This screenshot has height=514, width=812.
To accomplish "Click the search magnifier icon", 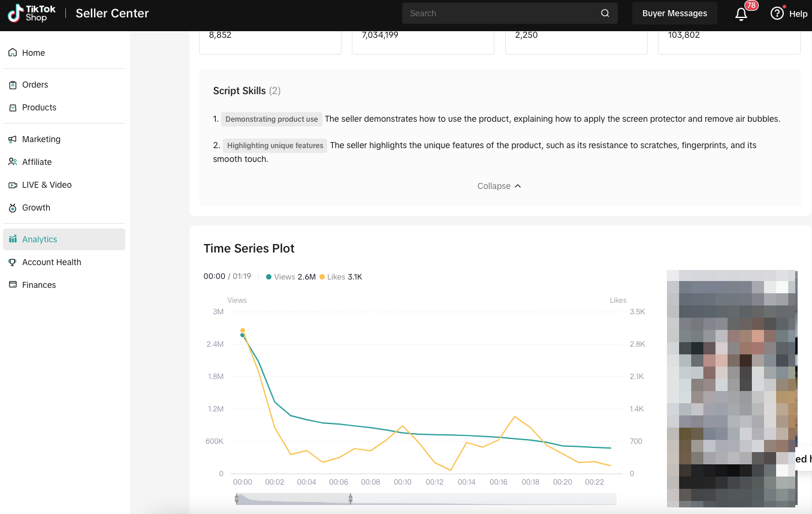I will coord(605,13).
